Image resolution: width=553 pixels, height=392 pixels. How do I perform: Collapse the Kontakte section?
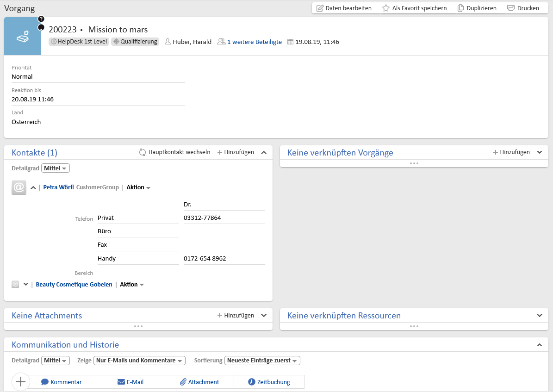[x=264, y=152]
